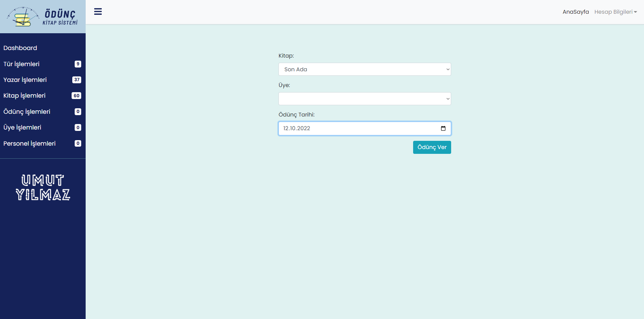Image resolution: width=644 pixels, height=319 pixels.
Task: Open Ödünç İşlemleri in the sidebar
Action: click(27, 112)
